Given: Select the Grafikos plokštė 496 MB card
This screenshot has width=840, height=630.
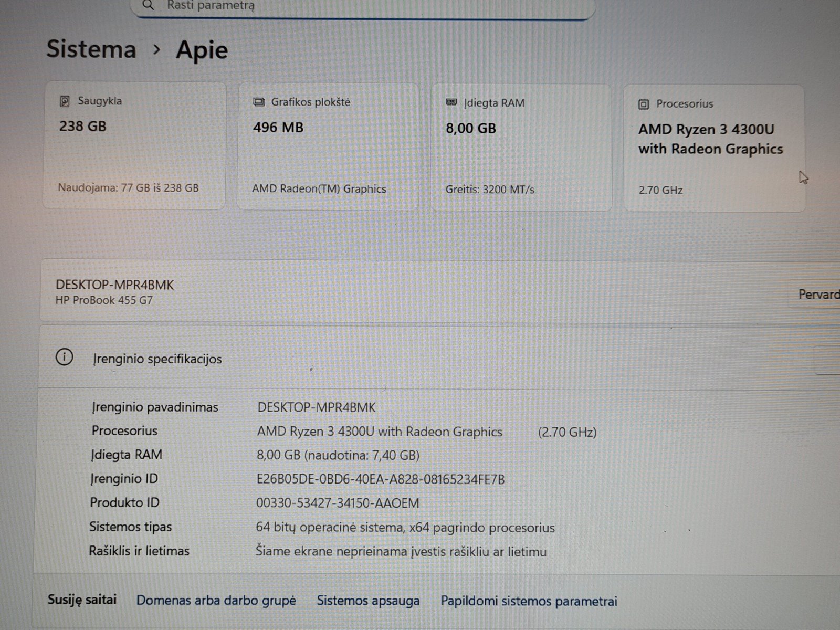Looking at the screenshot, I should [x=328, y=147].
